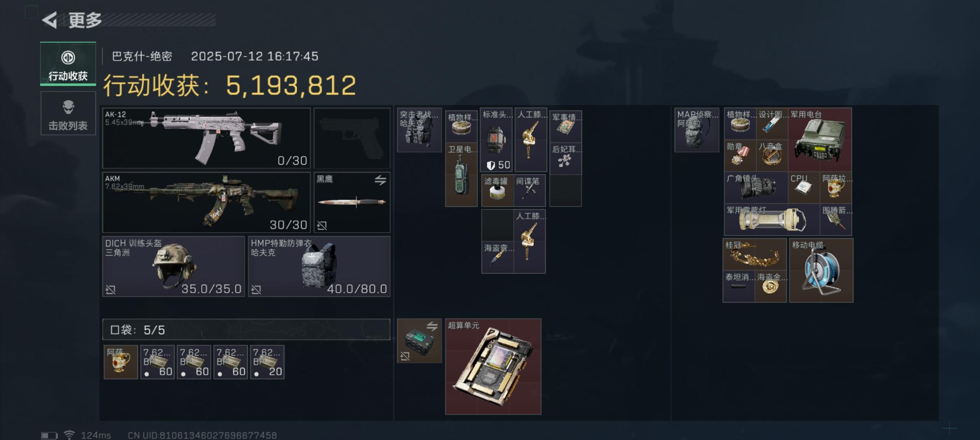Go back using the arrow beside 更多
This screenshot has height=440, width=980.
(49, 20)
